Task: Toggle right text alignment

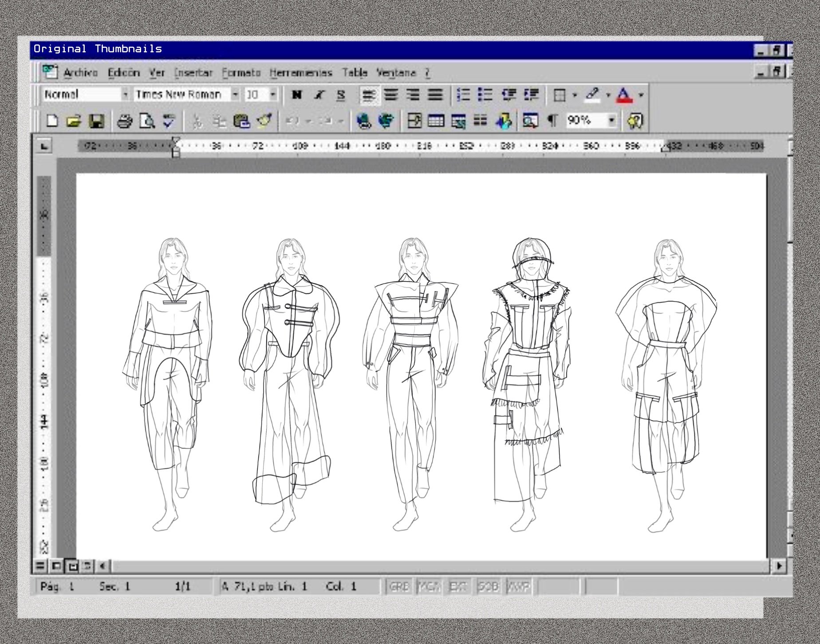Action: [413, 94]
